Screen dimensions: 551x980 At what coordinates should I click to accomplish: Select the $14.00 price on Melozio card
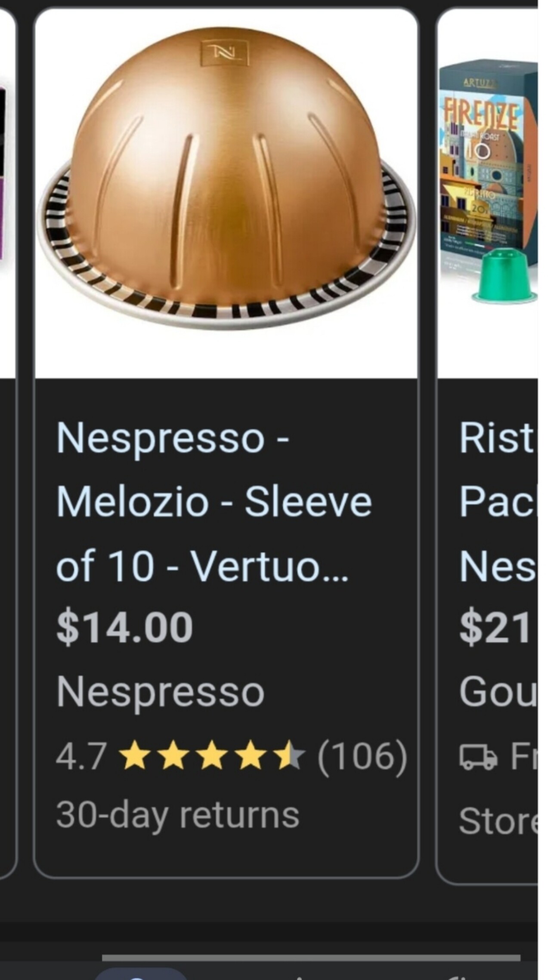[124, 627]
